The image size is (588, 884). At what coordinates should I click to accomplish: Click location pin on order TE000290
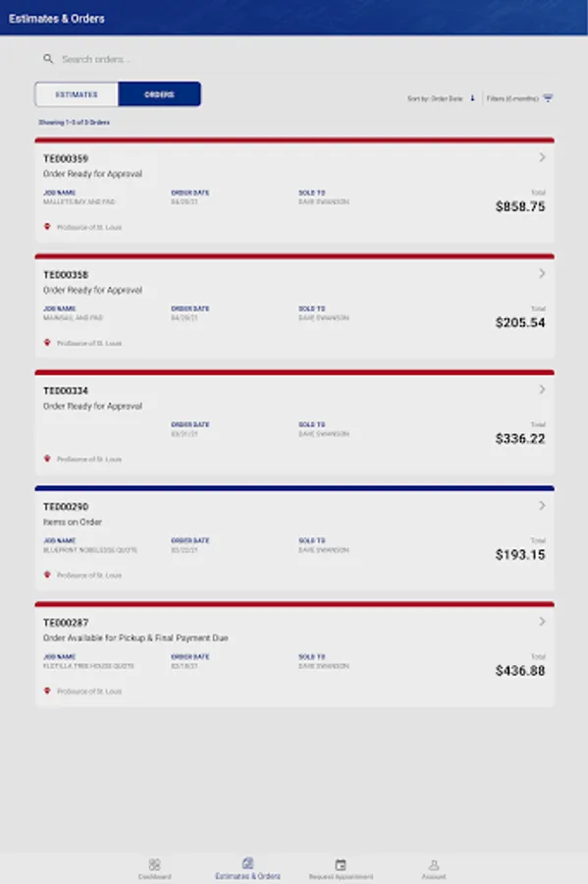click(47, 575)
